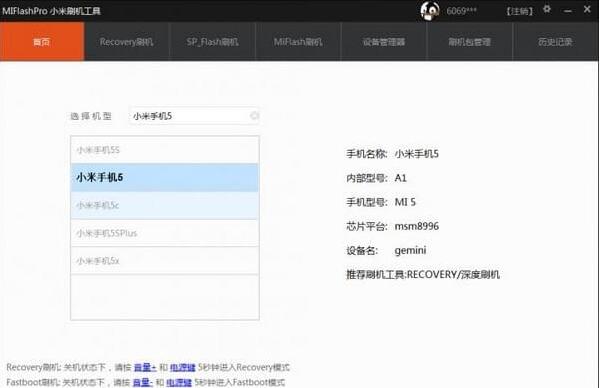
Task: Open the MiFlash刷机 tab
Action: pyautogui.click(x=298, y=41)
